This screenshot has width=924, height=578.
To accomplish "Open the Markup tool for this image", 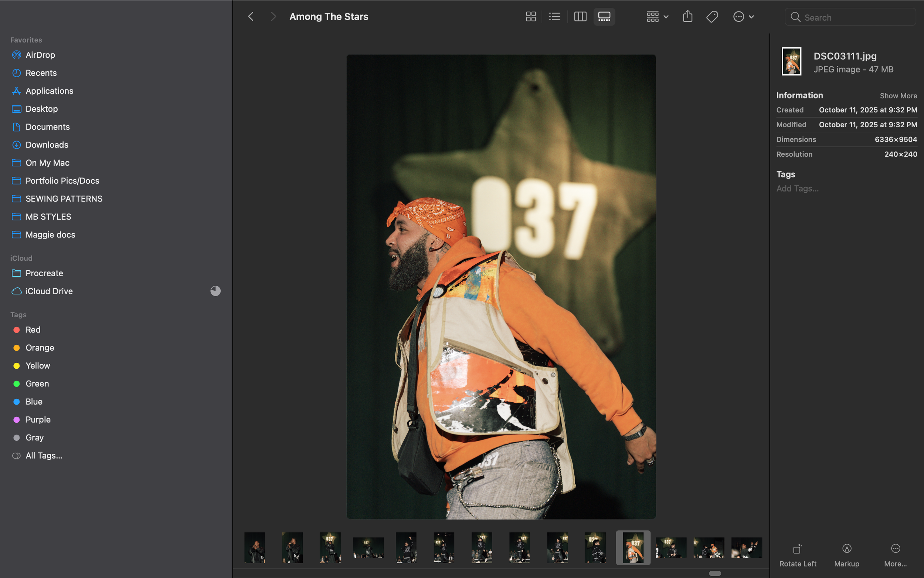I will pos(846,554).
